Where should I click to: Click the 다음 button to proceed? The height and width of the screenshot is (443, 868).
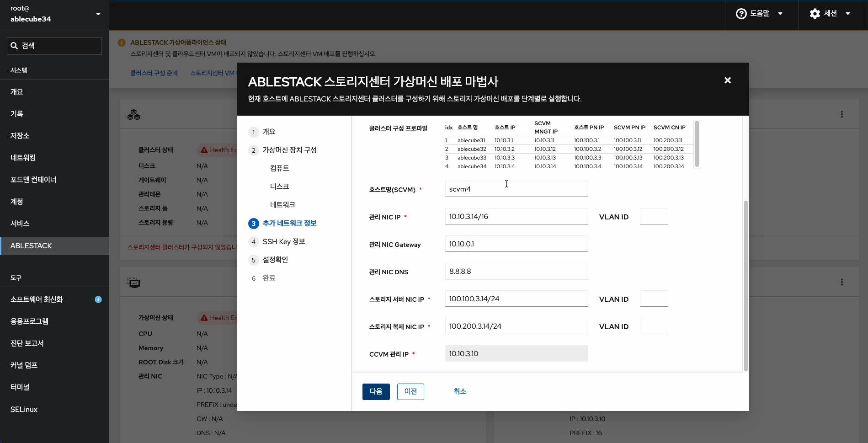(x=376, y=391)
